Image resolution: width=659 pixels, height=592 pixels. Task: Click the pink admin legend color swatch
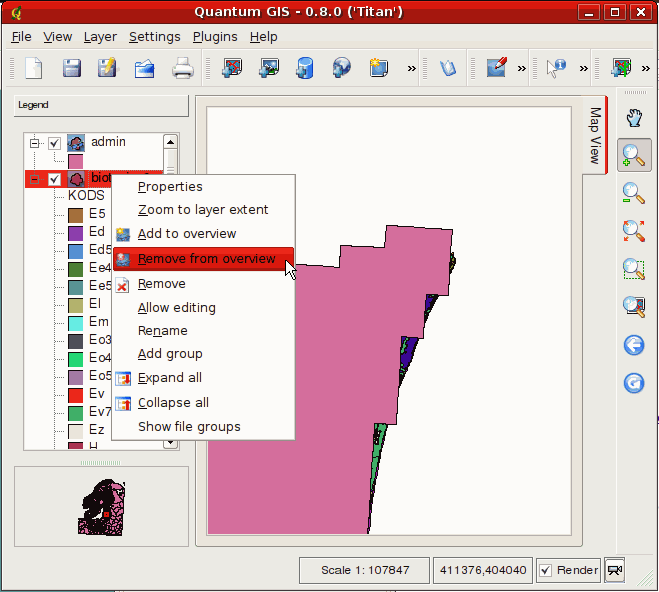(x=76, y=161)
